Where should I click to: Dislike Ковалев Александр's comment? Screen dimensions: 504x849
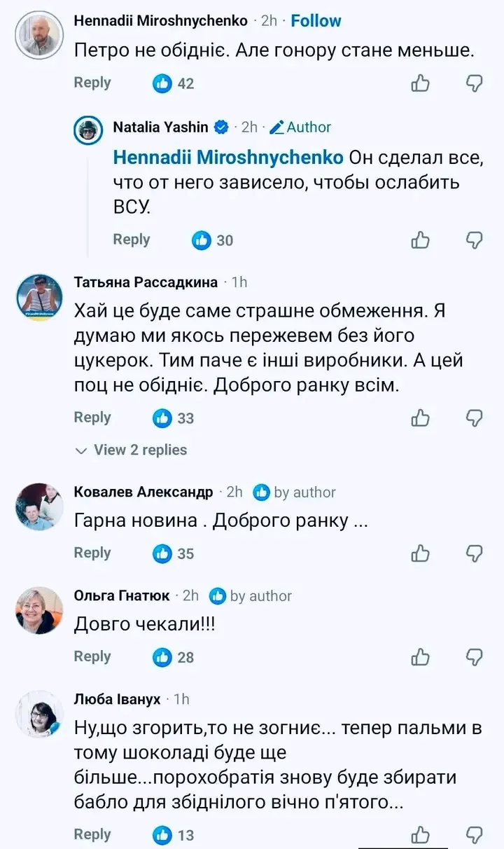pos(475,553)
